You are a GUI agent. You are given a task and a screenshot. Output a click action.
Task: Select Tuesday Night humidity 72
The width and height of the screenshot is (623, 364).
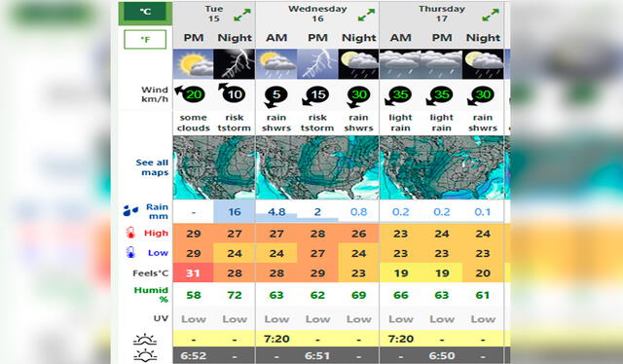[x=235, y=295]
